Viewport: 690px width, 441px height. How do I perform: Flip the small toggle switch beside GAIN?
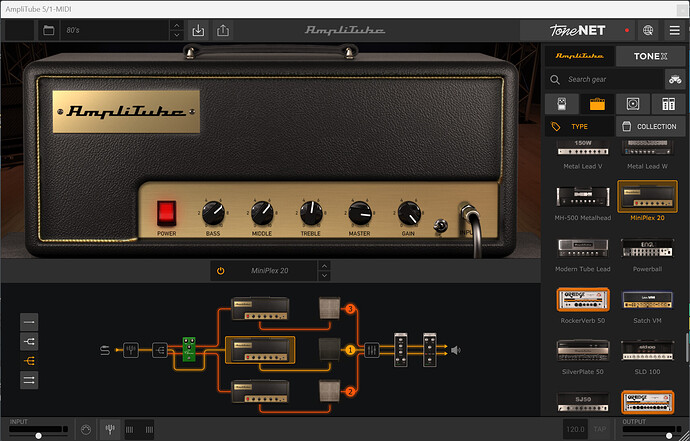[x=440, y=227]
